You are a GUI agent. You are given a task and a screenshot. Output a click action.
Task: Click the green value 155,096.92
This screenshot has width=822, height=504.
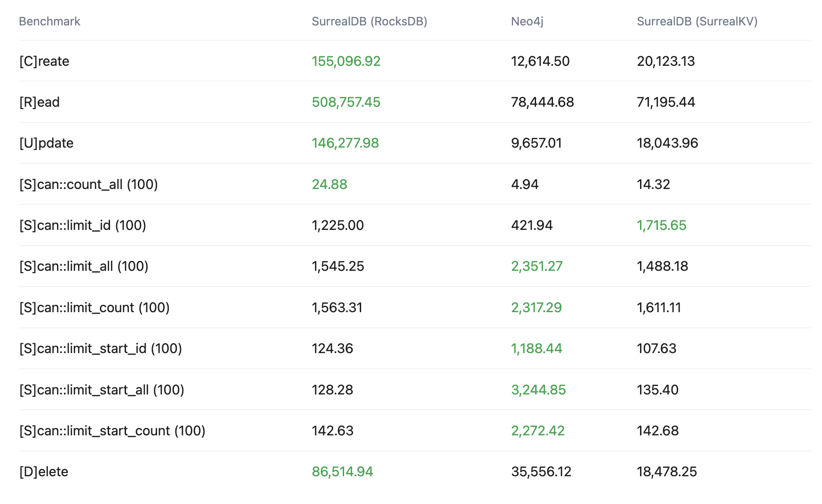[x=346, y=61]
